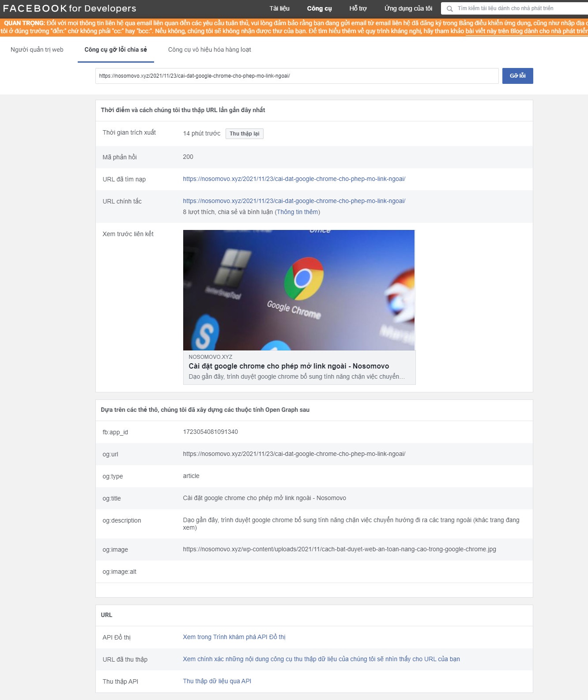This screenshot has height=700, width=588.
Task: Select Công cụ gỡ lỗi chia sẻ tab
Action: coord(116,49)
